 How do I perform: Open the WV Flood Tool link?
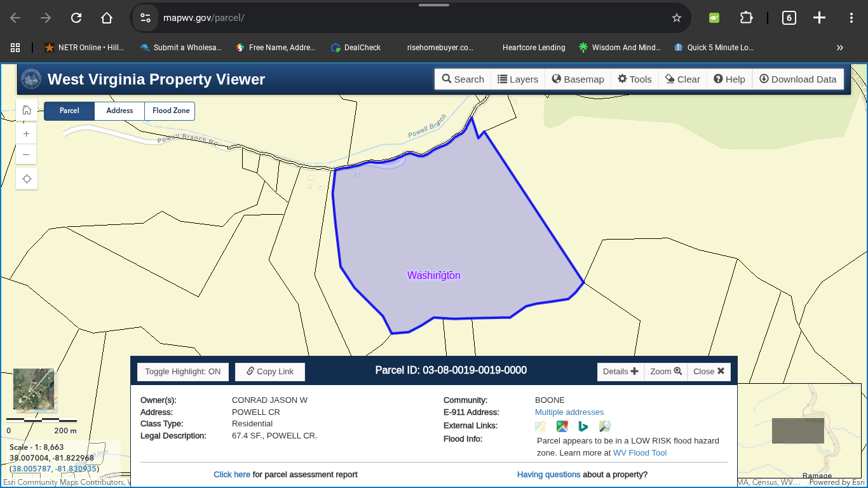click(639, 452)
